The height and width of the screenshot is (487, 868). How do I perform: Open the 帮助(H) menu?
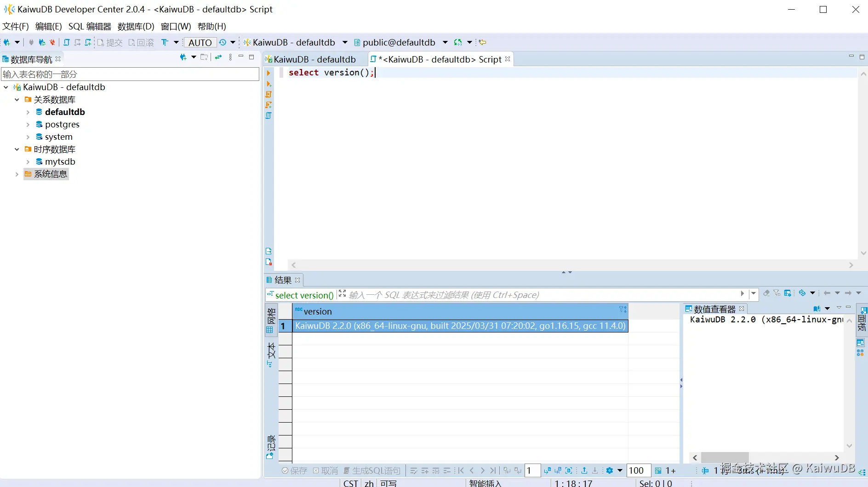[212, 26]
